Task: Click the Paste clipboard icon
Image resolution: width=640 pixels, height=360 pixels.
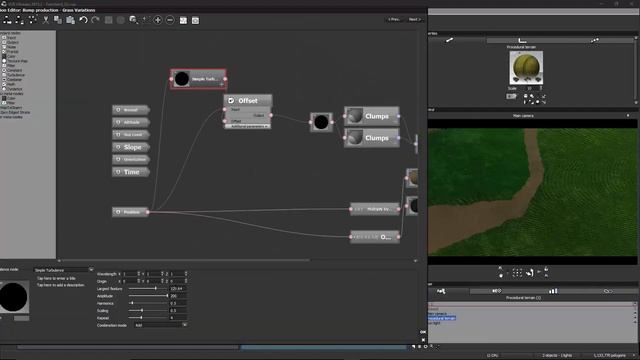Action: coord(70,20)
